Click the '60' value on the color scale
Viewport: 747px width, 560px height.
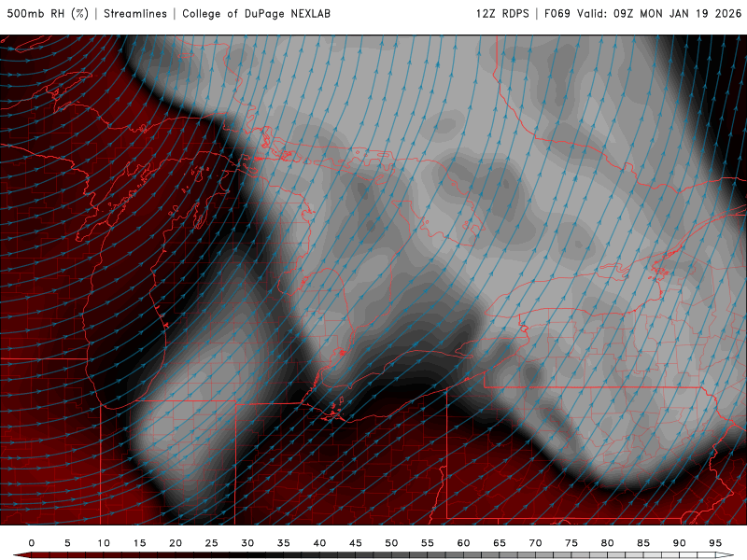463,543
